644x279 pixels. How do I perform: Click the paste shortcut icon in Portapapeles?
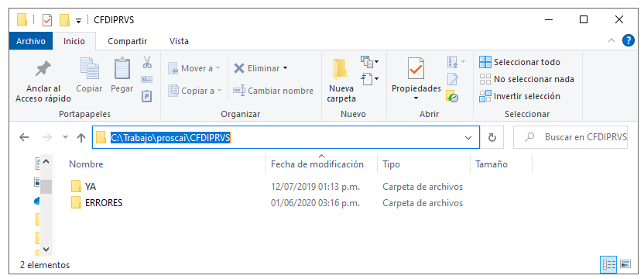coord(146,96)
